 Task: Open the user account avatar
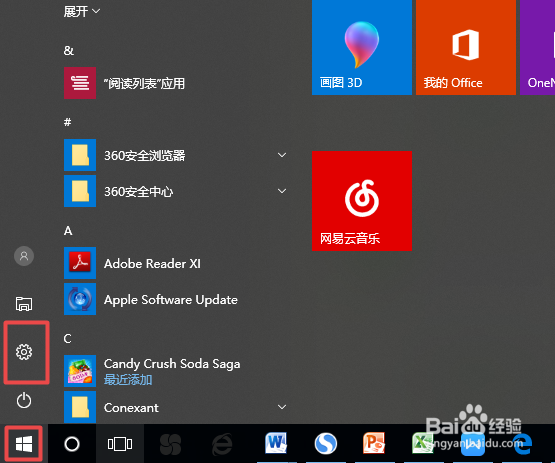[x=24, y=256]
